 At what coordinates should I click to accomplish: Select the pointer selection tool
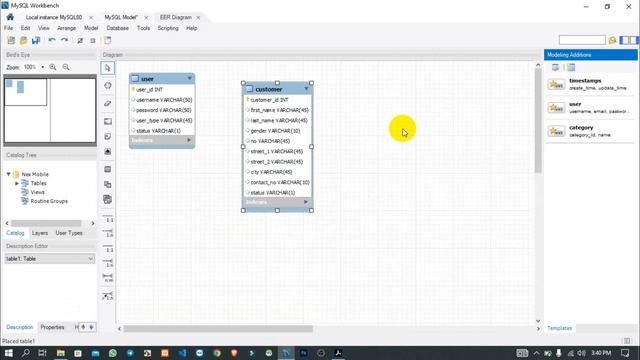[108, 68]
